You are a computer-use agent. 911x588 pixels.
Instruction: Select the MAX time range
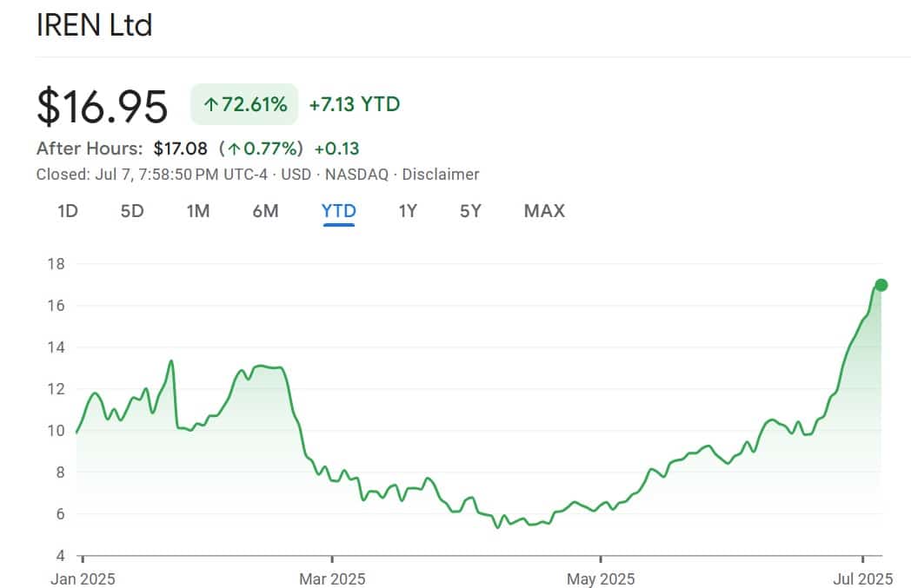543,211
